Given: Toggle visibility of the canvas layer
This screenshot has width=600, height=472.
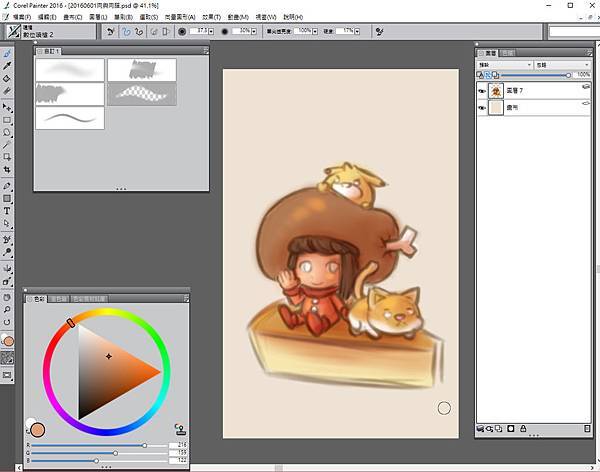Looking at the screenshot, I should click(482, 108).
